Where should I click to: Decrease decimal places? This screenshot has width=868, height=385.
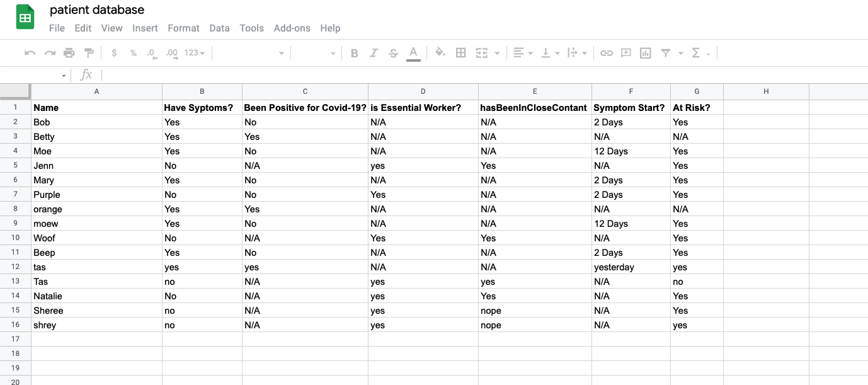tap(152, 54)
